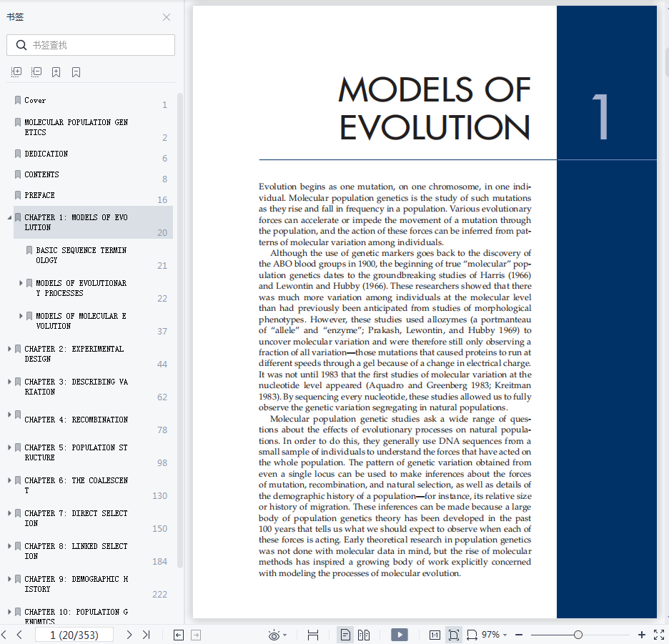Zoom in with the plus button
Image resolution: width=669 pixels, height=644 pixels.
click(x=641, y=635)
